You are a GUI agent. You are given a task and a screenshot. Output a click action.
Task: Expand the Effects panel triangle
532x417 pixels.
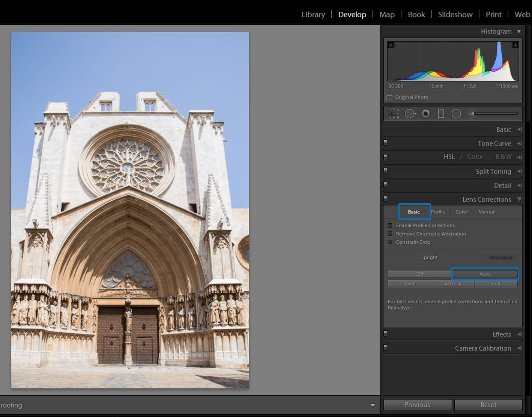519,334
